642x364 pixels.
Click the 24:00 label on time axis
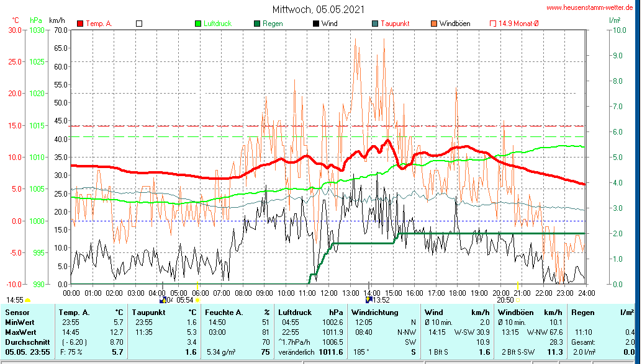pos(586,293)
